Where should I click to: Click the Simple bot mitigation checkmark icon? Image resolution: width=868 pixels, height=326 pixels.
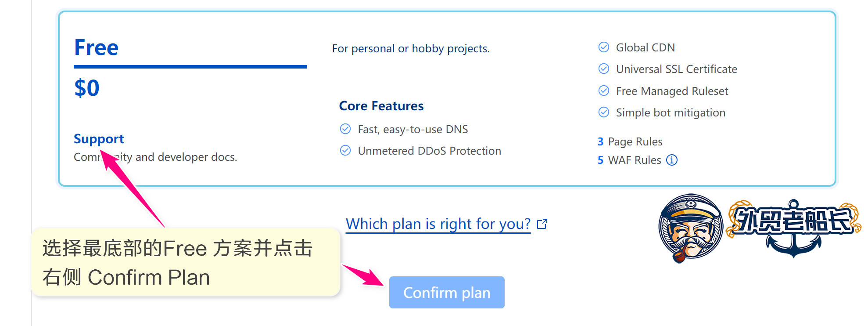(x=604, y=112)
